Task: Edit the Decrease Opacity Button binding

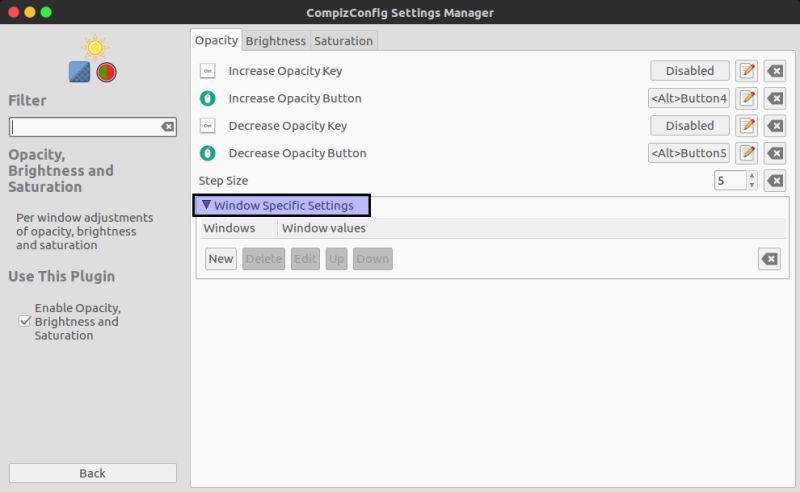Action: click(x=746, y=153)
